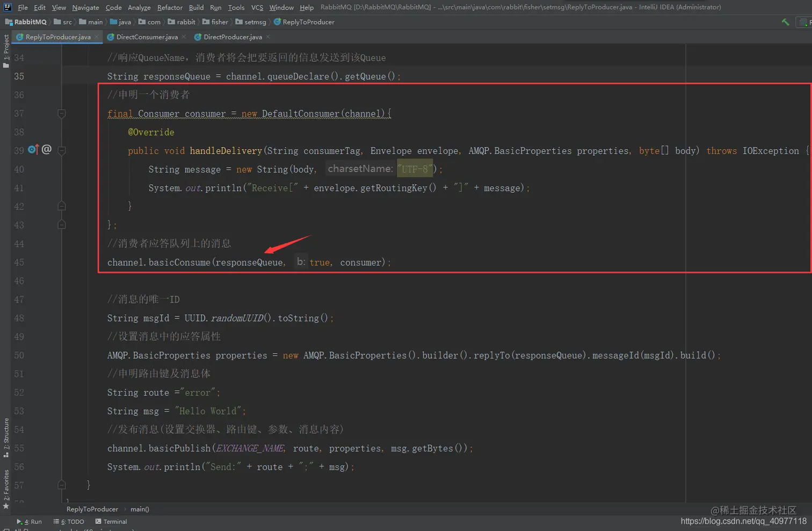
Task: Collapse handleDelivery method at line 39
Action: tap(61, 150)
